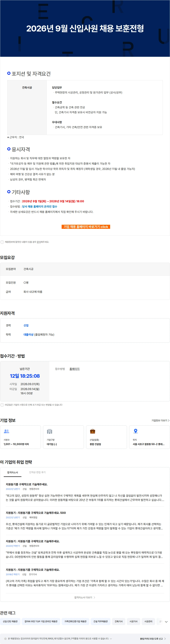Select the 가족친화인증기업 채용관 tag
This screenshot has height=644, width=170.
[x=75, y=621]
